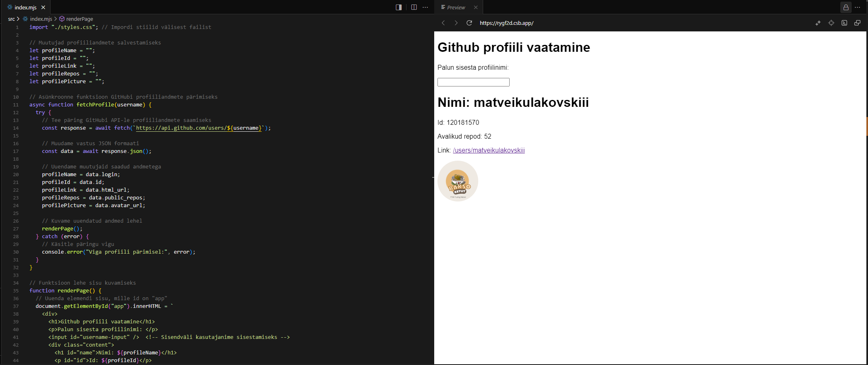Click profileLink = data.html_url line
Screen dimensions: 868x365
(86, 190)
